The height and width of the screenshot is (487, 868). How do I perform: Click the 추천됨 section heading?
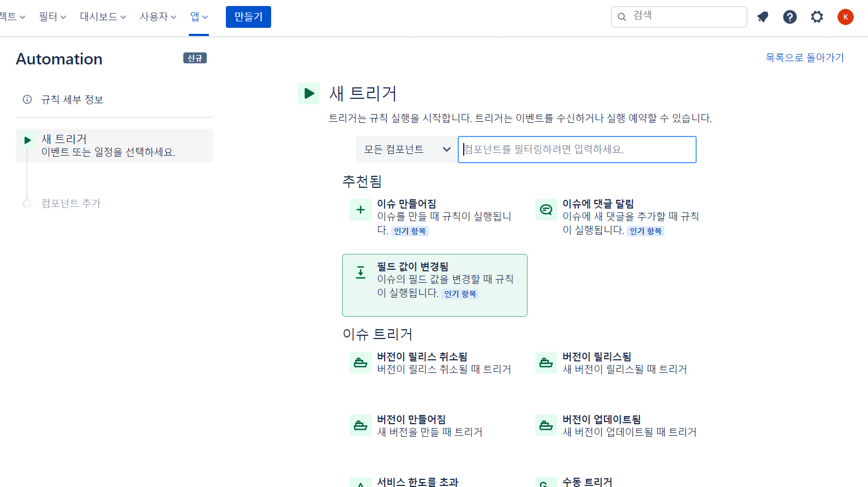click(362, 181)
